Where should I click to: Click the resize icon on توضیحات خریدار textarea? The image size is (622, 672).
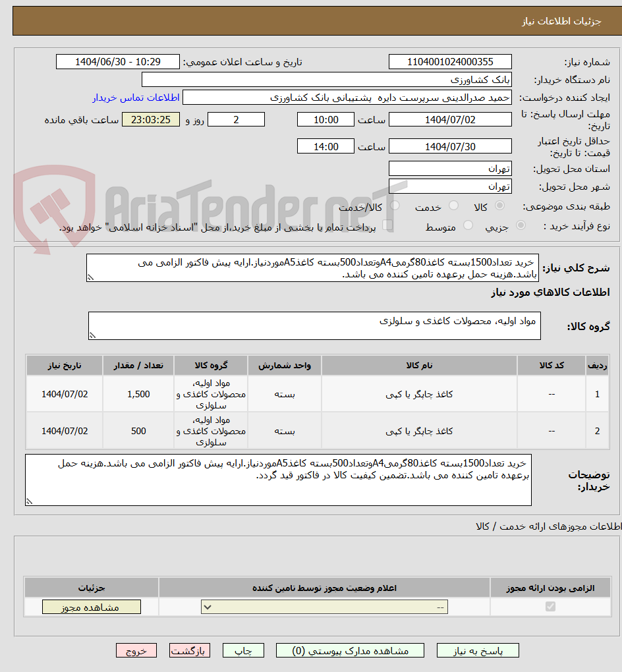coord(28,501)
